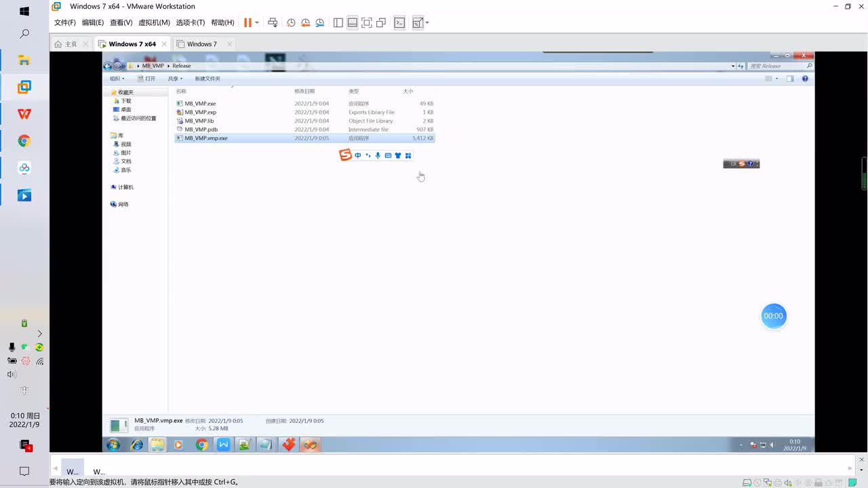Click the Sogou voice input microphone
The height and width of the screenshot is (488, 868).
click(x=378, y=156)
